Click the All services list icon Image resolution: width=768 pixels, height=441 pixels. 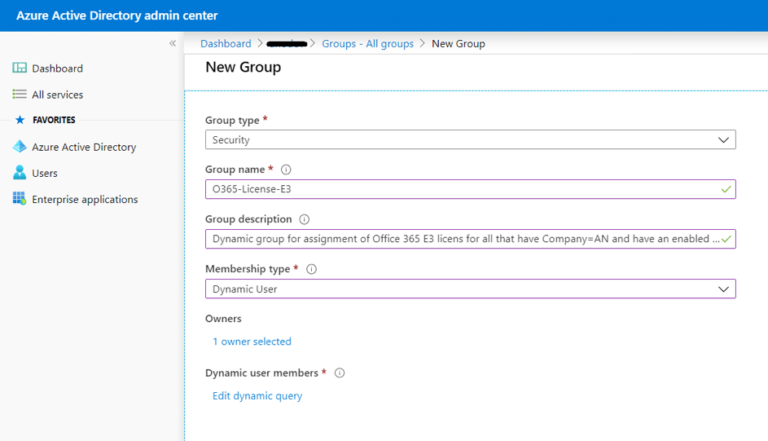[x=20, y=94]
